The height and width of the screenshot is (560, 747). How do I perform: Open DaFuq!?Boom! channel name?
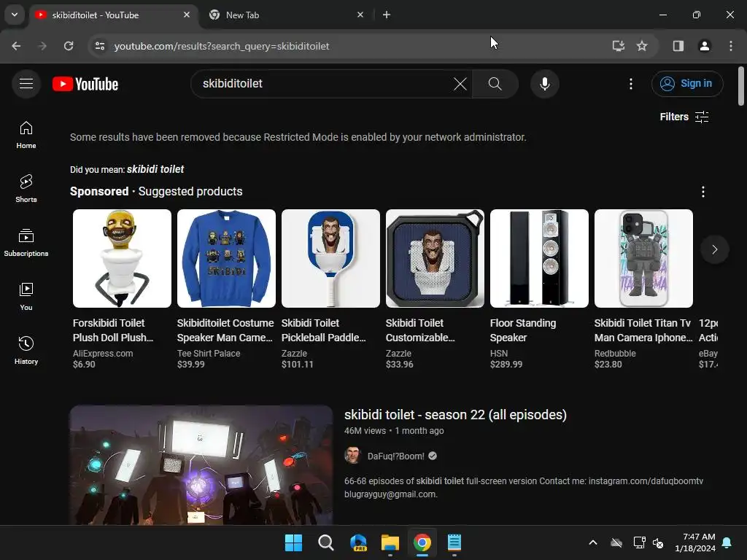click(396, 456)
